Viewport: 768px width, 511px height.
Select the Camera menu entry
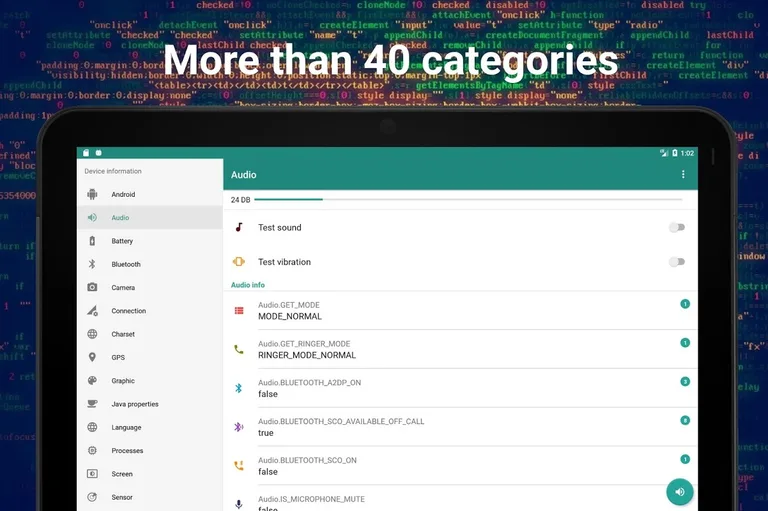150,287
